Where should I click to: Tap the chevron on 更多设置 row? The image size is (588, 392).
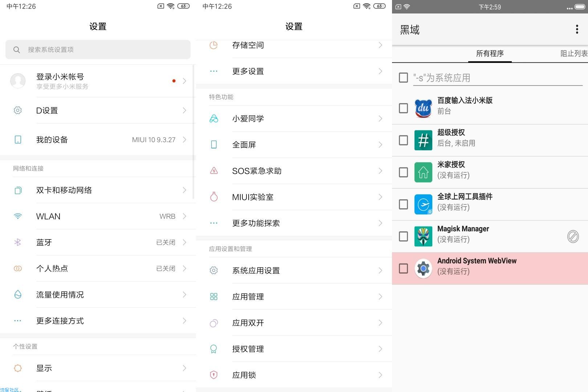point(380,71)
